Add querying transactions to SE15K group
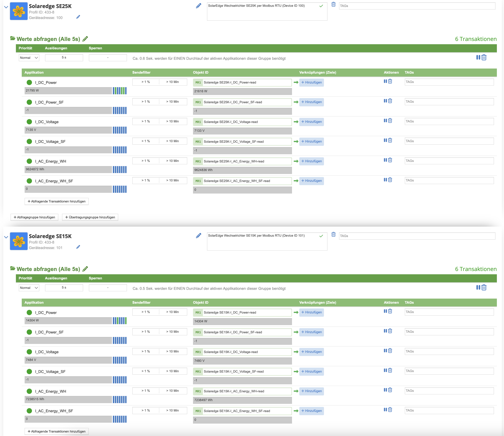 tap(56, 431)
